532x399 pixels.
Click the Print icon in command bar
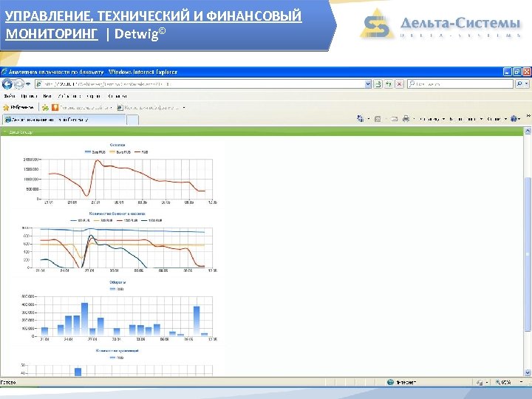click(x=406, y=119)
